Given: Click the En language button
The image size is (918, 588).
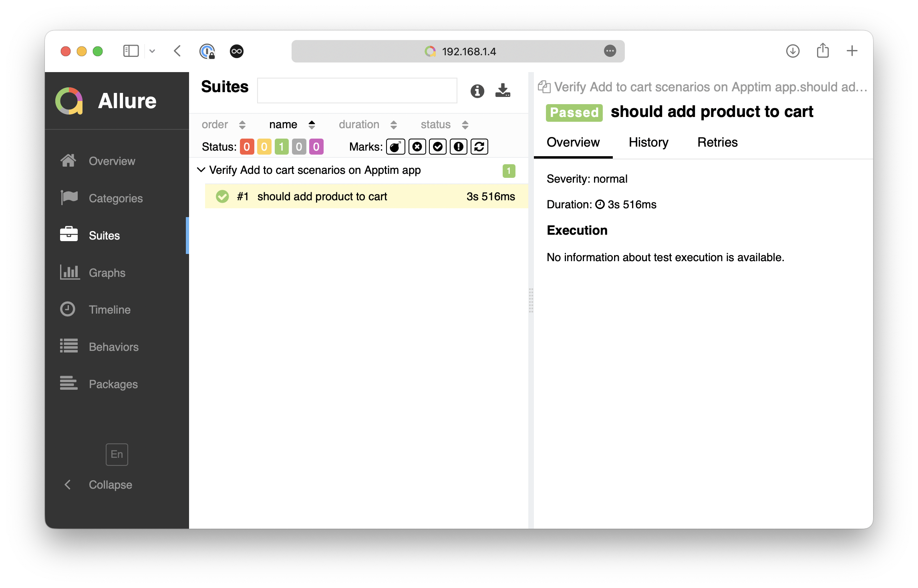Looking at the screenshot, I should pyautogui.click(x=117, y=454).
